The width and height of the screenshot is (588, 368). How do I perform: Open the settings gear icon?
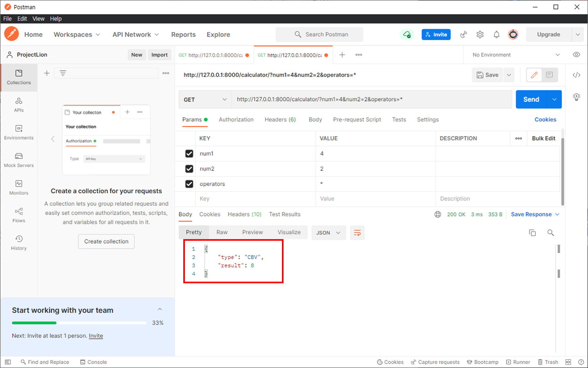coord(480,34)
